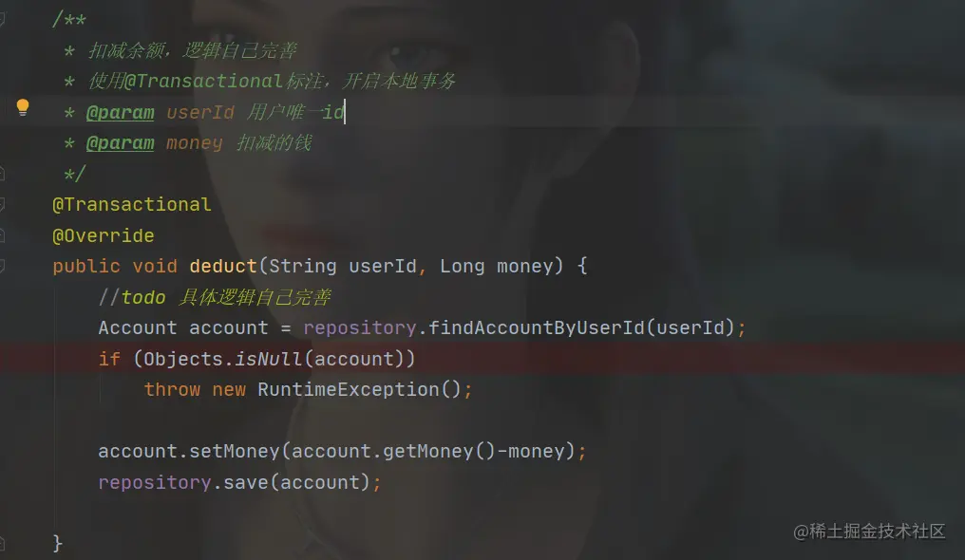This screenshot has width=965, height=560.
Task: Open the yellow lightbulb quick-fix suggestions
Action: click(x=23, y=107)
